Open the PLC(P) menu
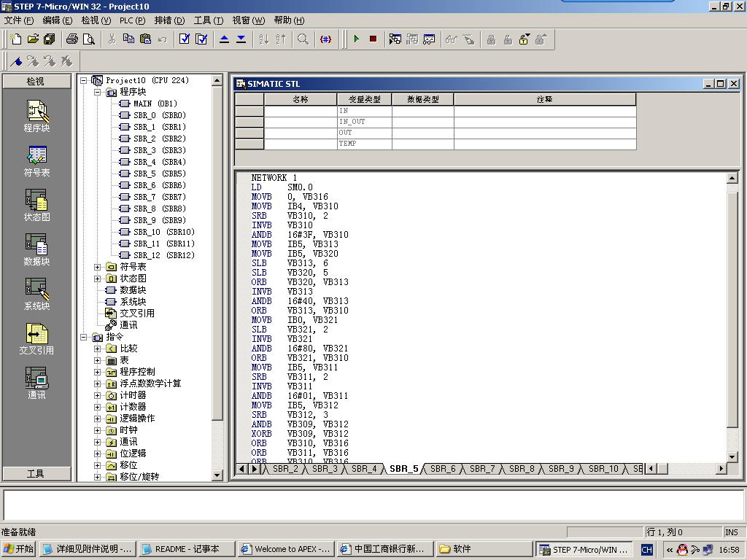This screenshot has width=747, height=560. click(x=132, y=20)
